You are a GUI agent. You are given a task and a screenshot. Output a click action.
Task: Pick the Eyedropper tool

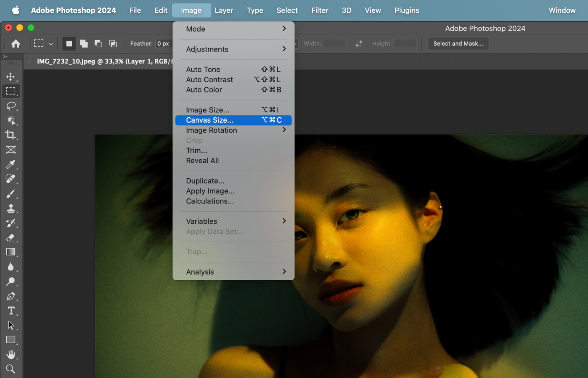(11, 165)
